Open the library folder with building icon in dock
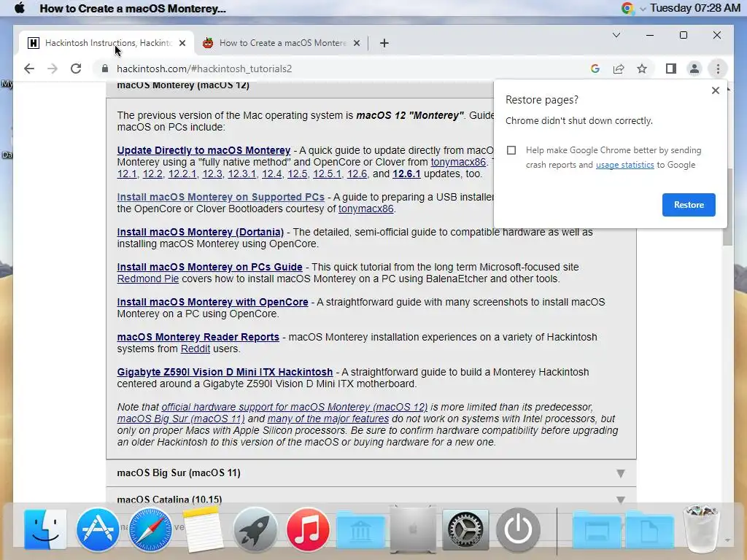This screenshot has height=560, width=747. [x=360, y=530]
